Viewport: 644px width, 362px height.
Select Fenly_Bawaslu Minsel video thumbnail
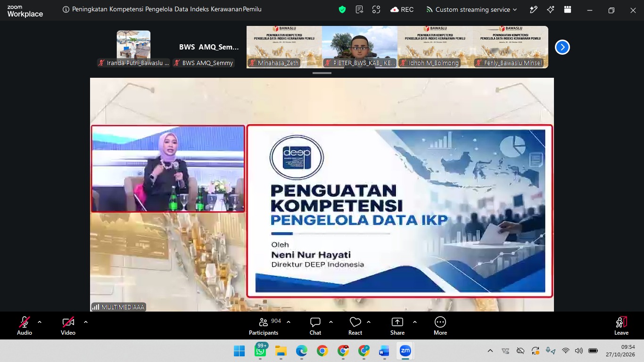coord(511,47)
